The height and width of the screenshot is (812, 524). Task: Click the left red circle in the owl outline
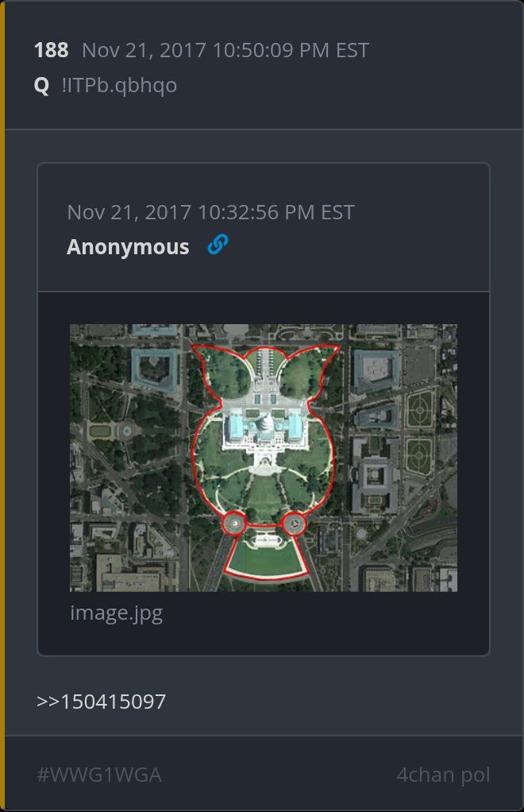(x=234, y=524)
